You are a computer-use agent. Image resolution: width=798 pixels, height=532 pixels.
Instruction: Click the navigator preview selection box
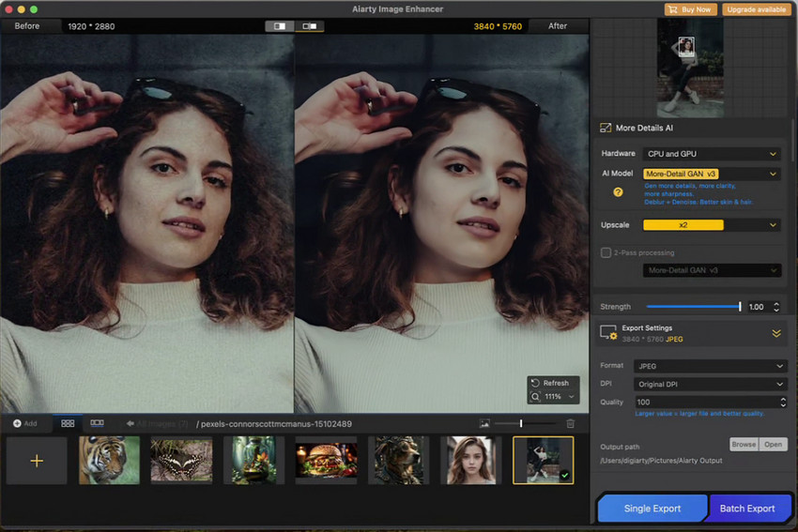tap(686, 47)
